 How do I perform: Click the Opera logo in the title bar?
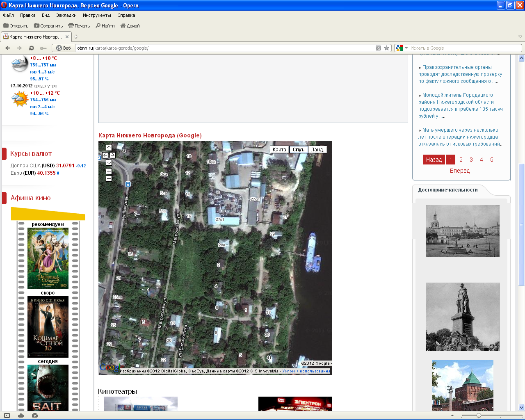coord(4,5)
